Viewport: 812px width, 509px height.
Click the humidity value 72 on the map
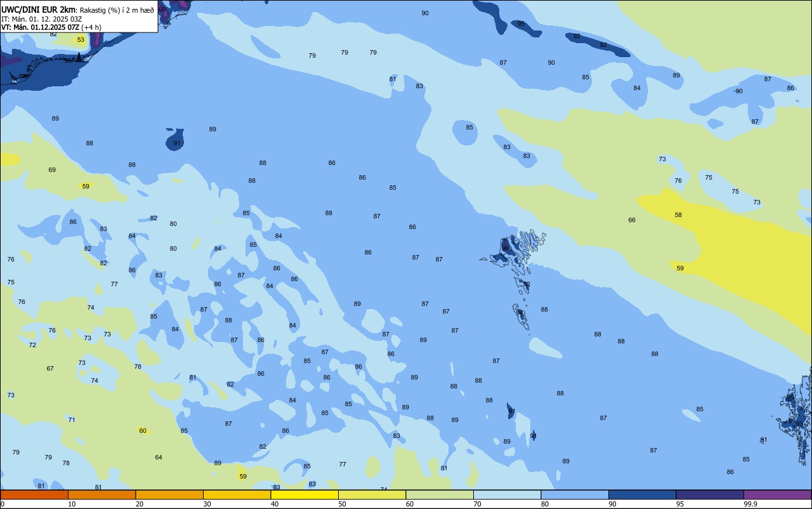tap(32, 345)
